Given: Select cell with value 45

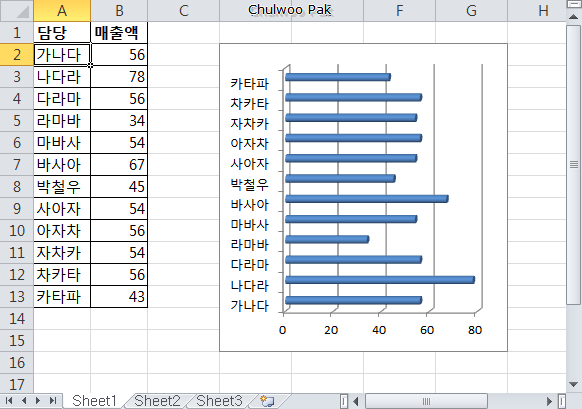Looking at the screenshot, I should click(x=119, y=186).
